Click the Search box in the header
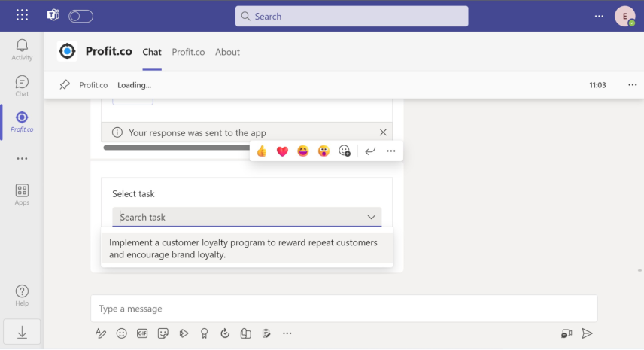Image resolution: width=644 pixels, height=350 pixels. tap(351, 16)
